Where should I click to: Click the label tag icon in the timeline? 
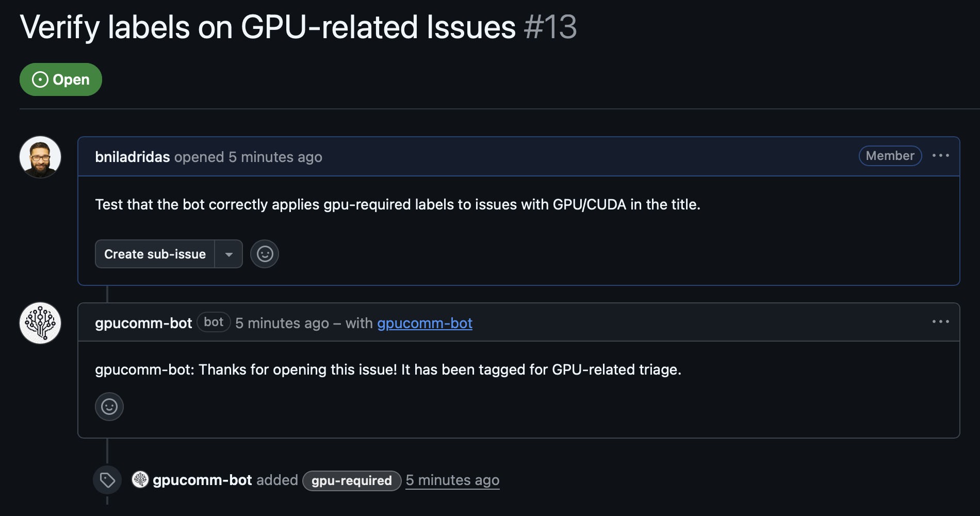[107, 480]
